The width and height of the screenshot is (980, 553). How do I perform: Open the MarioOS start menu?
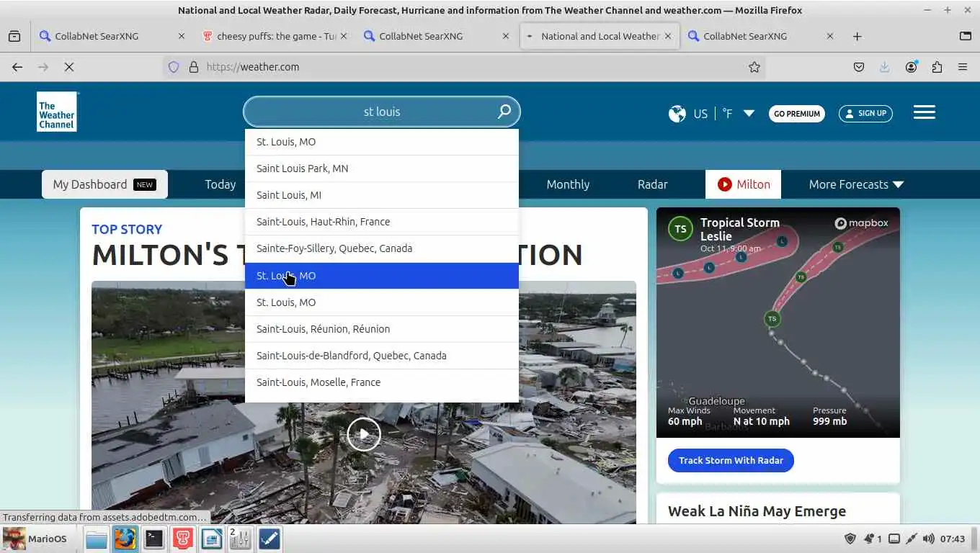click(35, 539)
